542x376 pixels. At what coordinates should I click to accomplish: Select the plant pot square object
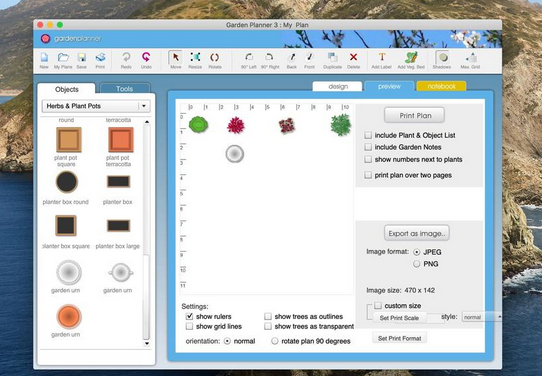tap(69, 140)
